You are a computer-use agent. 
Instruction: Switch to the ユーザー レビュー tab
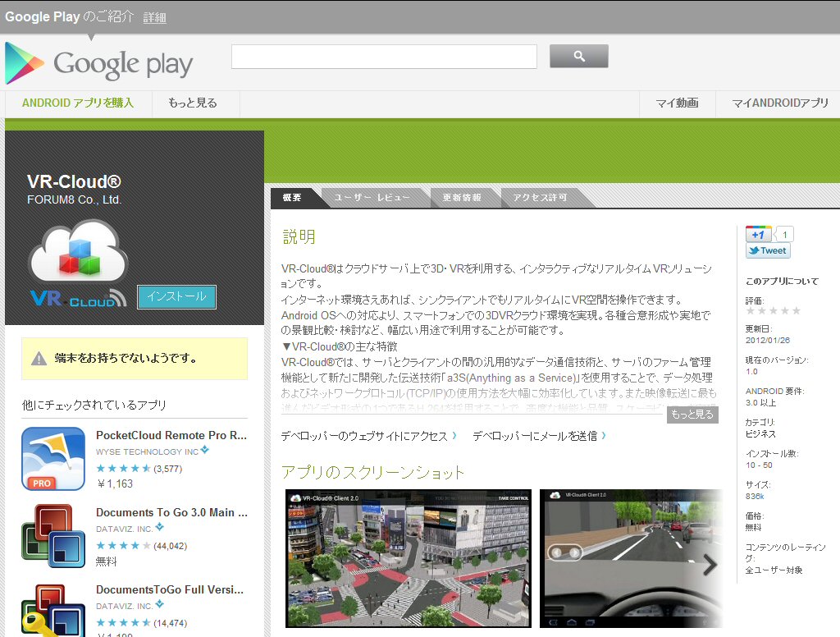tap(372, 198)
